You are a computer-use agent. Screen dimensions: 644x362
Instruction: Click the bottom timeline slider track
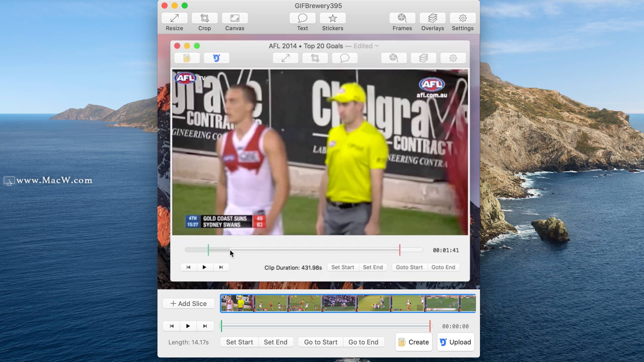(x=326, y=326)
